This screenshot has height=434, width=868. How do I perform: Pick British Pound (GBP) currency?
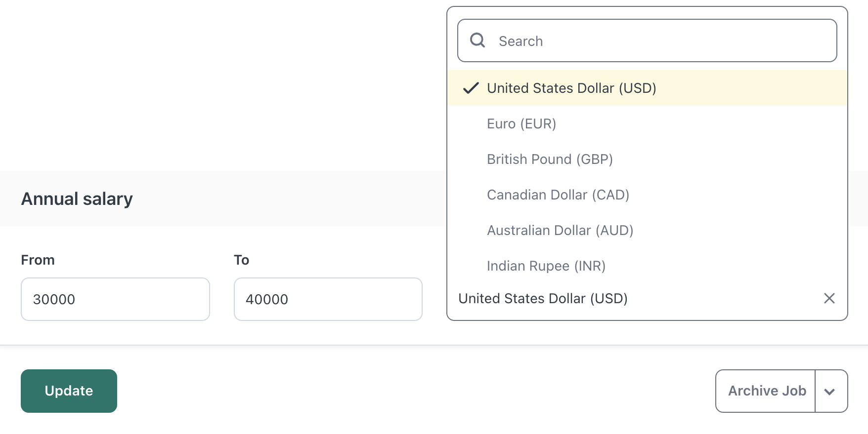647,159
